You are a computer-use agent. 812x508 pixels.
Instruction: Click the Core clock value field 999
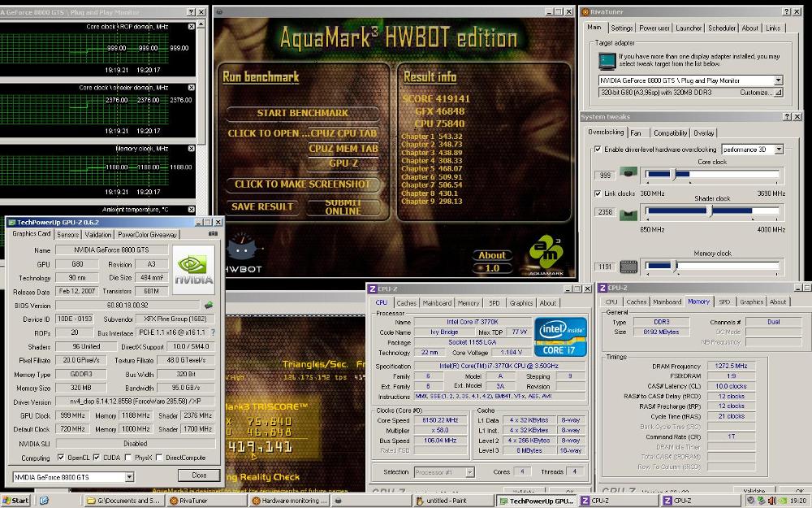605,176
